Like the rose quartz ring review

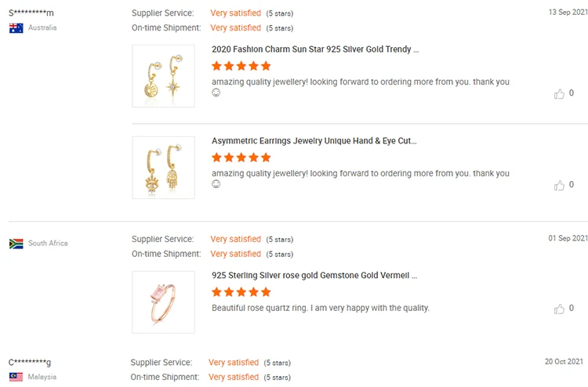[x=559, y=309]
